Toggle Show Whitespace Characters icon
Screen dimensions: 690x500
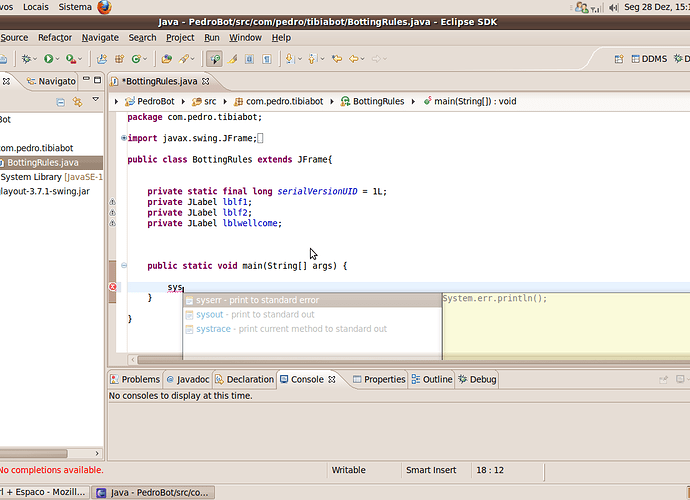[x=267, y=59]
